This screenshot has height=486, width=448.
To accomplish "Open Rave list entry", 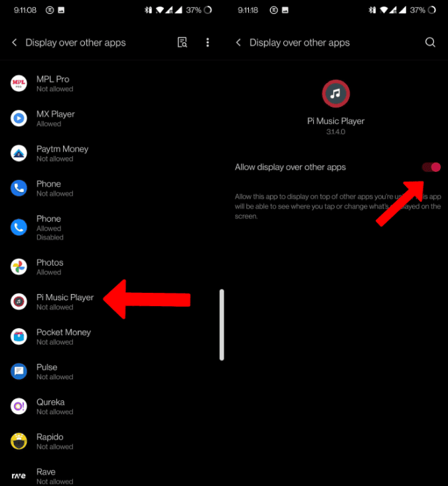I will click(112, 472).
